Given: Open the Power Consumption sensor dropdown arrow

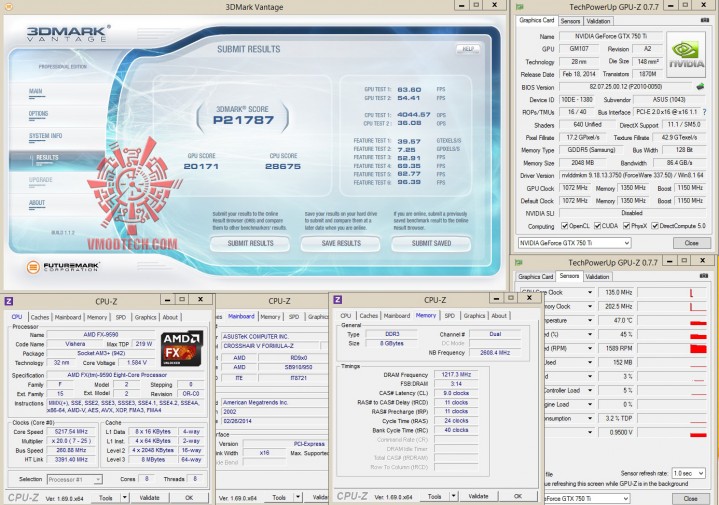Looking at the screenshot, I should click(x=590, y=418).
